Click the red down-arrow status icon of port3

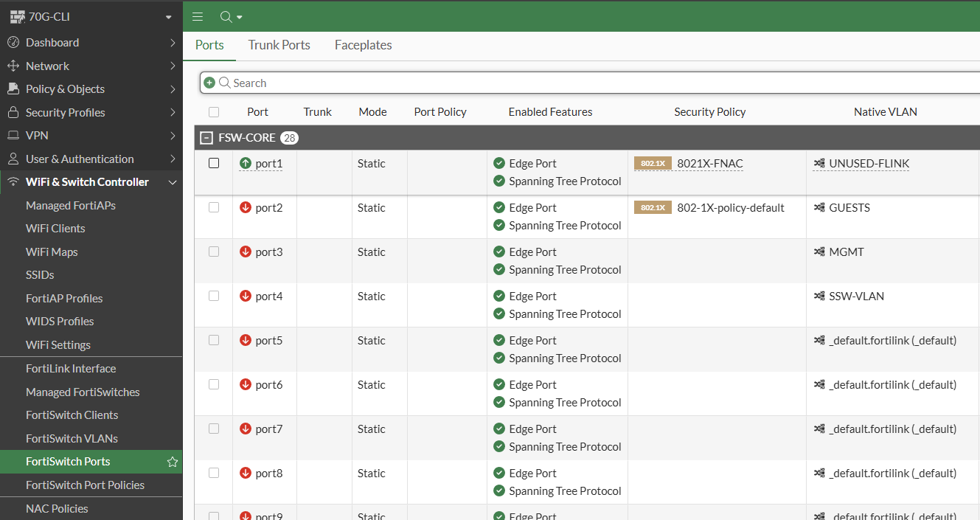pyautogui.click(x=246, y=252)
